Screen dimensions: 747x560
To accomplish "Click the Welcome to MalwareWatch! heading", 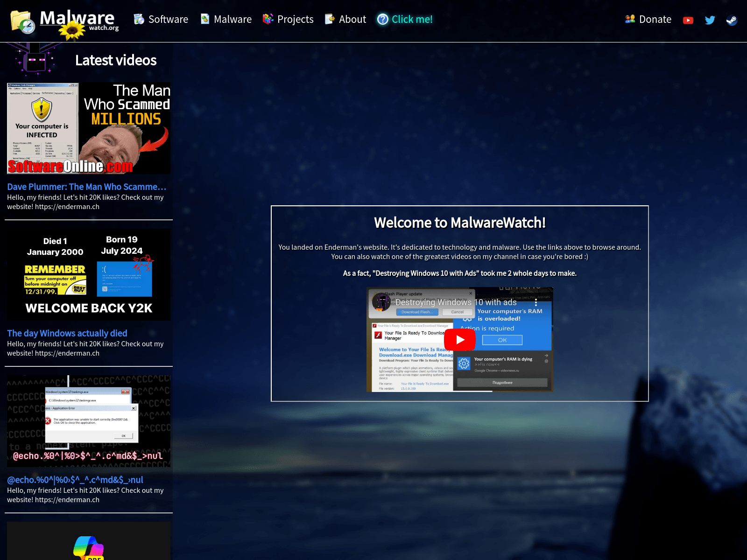I will 460,223.
